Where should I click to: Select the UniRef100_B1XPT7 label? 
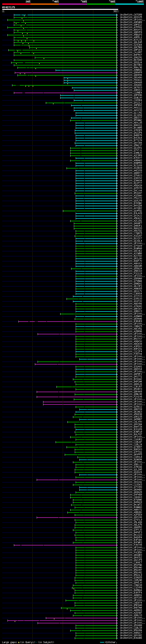[x=131, y=183]
